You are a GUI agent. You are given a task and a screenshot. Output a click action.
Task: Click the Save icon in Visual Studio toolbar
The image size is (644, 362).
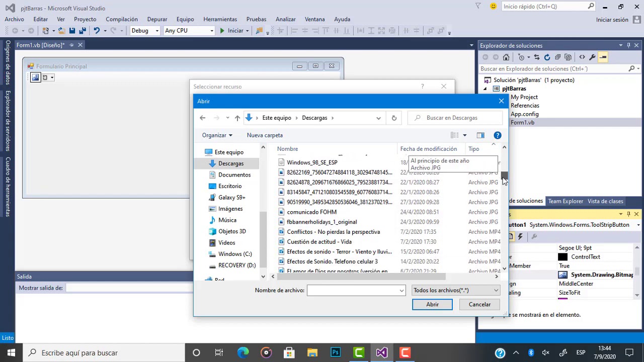tap(72, 31)
